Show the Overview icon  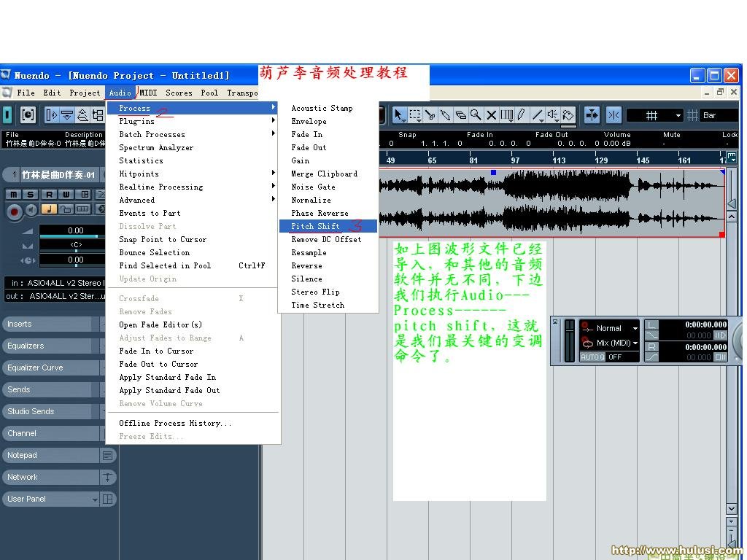click(83, 114)
